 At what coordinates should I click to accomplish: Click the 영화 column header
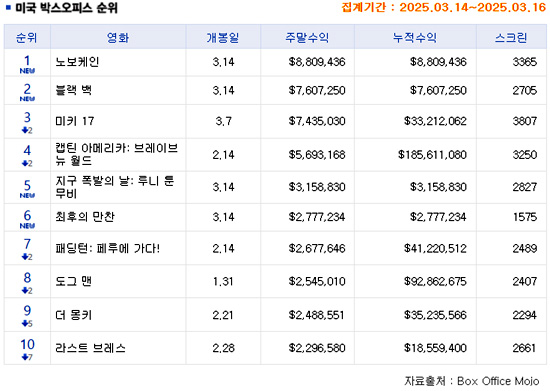118,37
